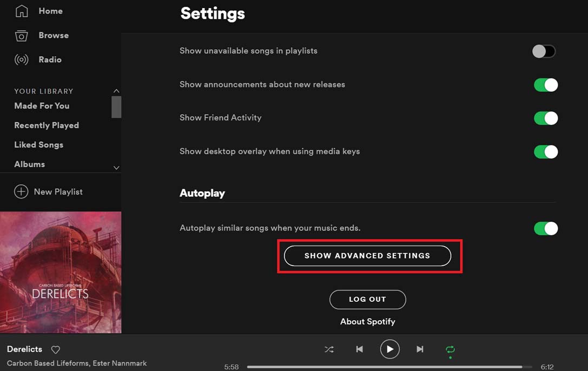Screen dimensions: 588x371
Task: Open Recently Played from the library
Action: [46, 125]
